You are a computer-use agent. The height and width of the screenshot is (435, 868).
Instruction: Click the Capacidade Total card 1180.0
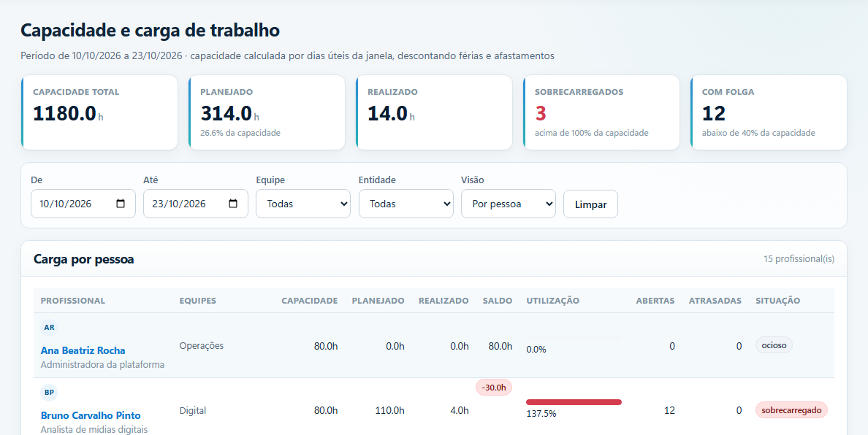(x=99, y=112)
